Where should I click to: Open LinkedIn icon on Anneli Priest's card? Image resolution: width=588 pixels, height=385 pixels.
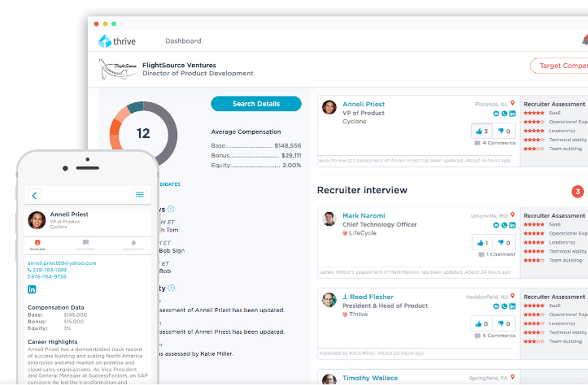point(512,113)
